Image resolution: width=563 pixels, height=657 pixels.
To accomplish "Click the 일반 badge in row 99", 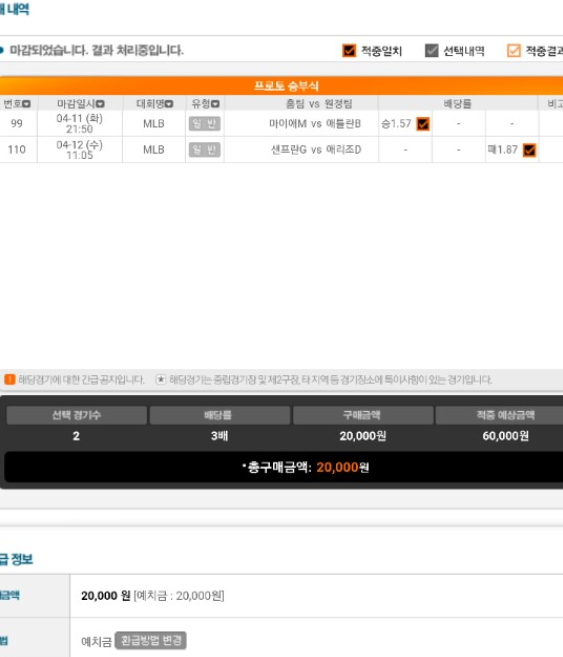I will point(204,124).
